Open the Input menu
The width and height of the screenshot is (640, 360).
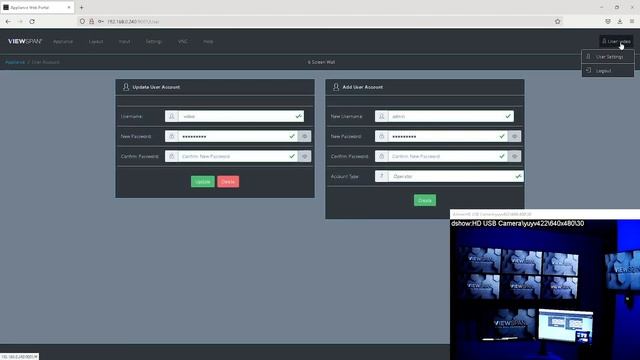124,42
